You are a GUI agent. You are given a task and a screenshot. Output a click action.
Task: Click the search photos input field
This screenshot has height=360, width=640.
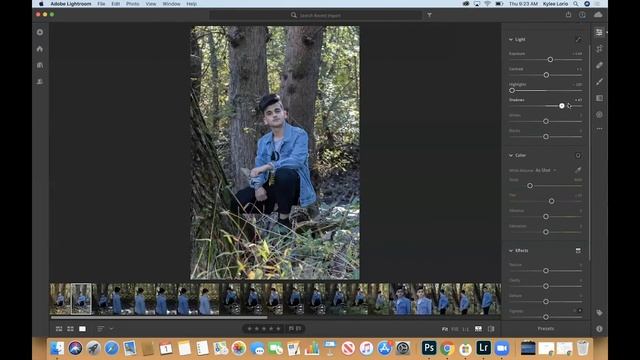(x=316, y=15)
